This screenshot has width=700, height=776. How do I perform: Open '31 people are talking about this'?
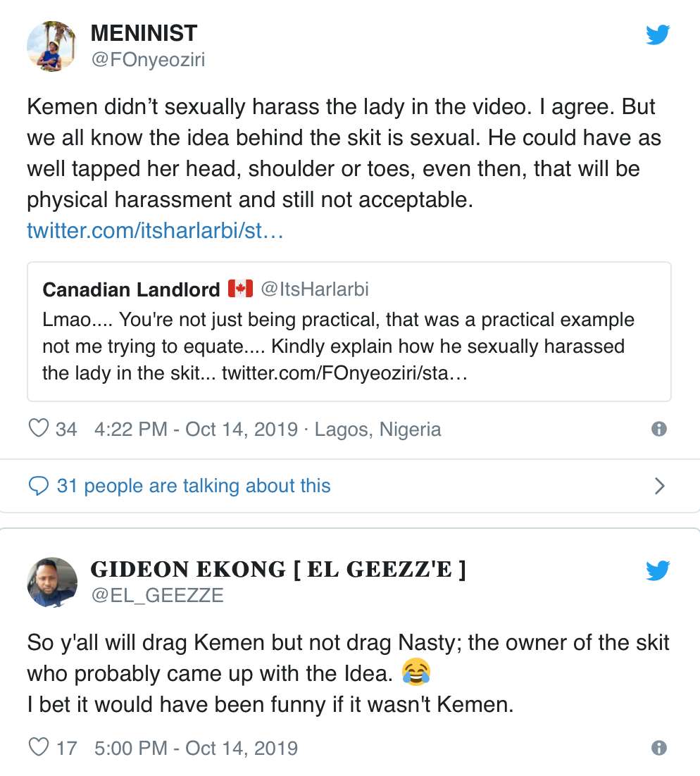(194, 486)
